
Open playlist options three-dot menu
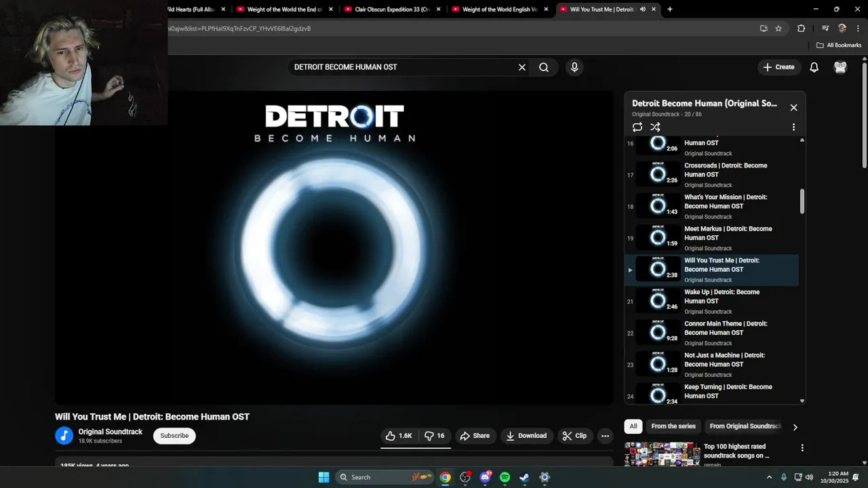pos(793,127)
